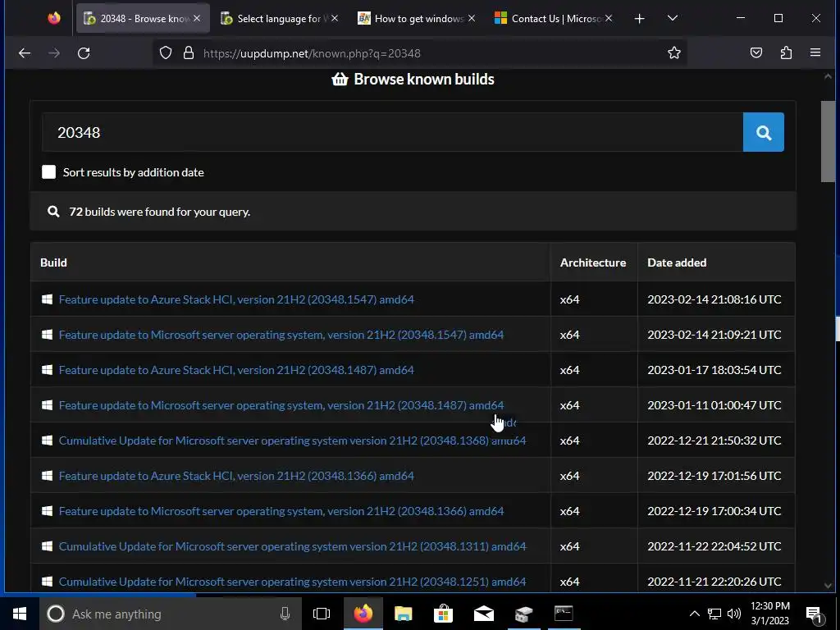This screenshot has height=630, width=840.
Task: Open Task View on the taskbar
Action: [x=322, y=614]
